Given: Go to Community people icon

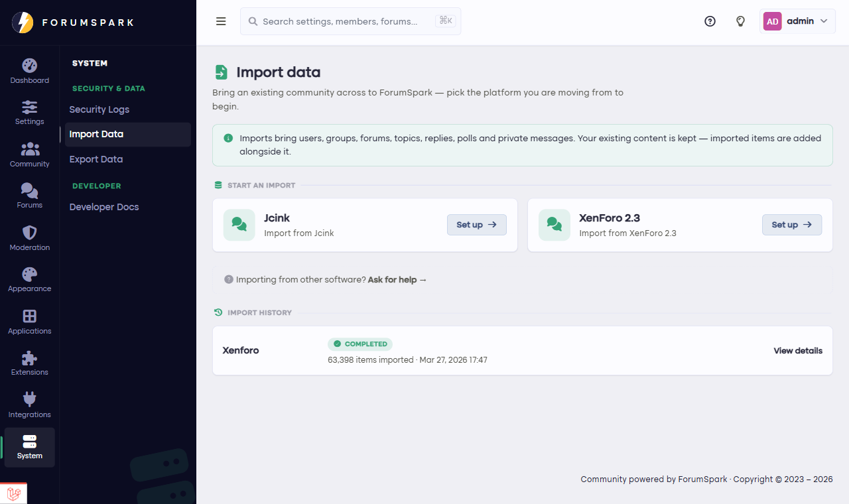Looking at the screenshot, I should click(x=30, y=149).
